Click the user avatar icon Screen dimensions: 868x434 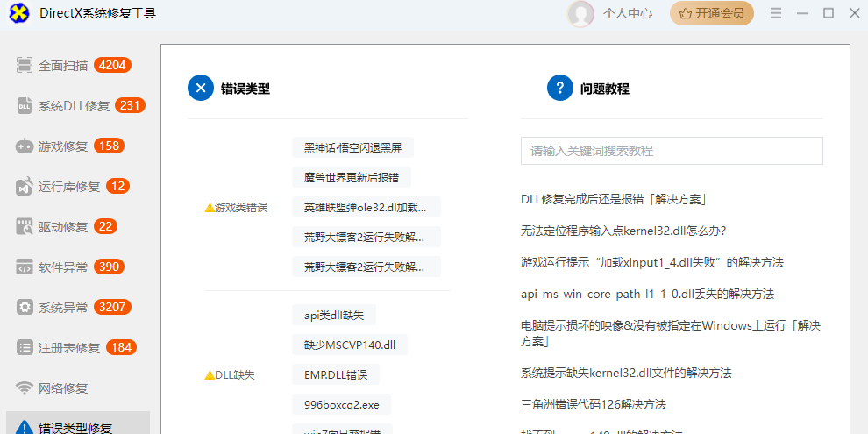click(x=580, y=13)
